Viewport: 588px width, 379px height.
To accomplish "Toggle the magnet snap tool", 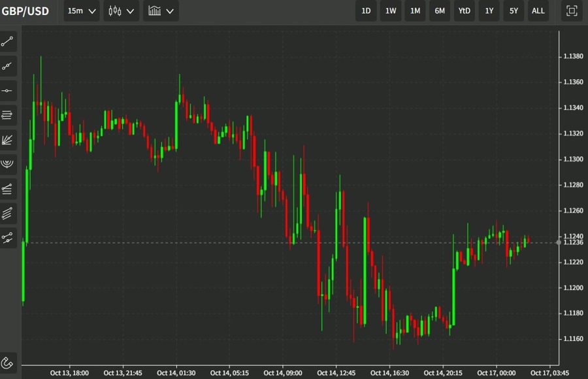I will 7,363.
